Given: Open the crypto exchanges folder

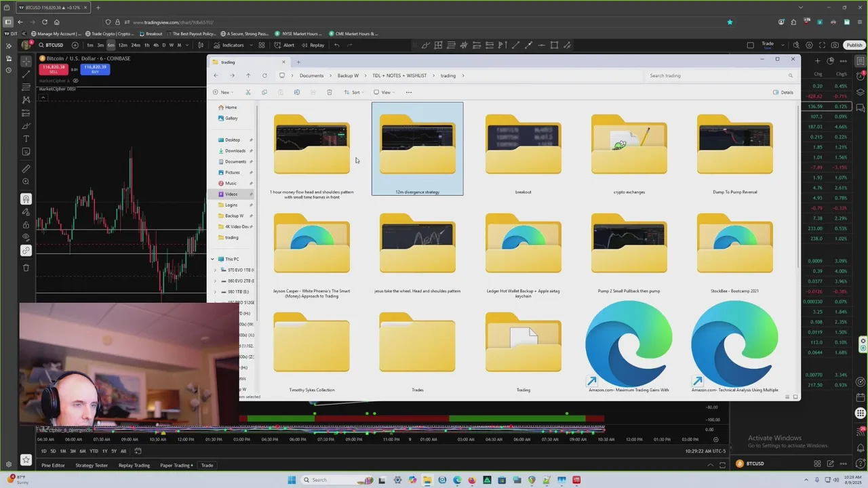Looking at the screenshot, I should 629,149.
